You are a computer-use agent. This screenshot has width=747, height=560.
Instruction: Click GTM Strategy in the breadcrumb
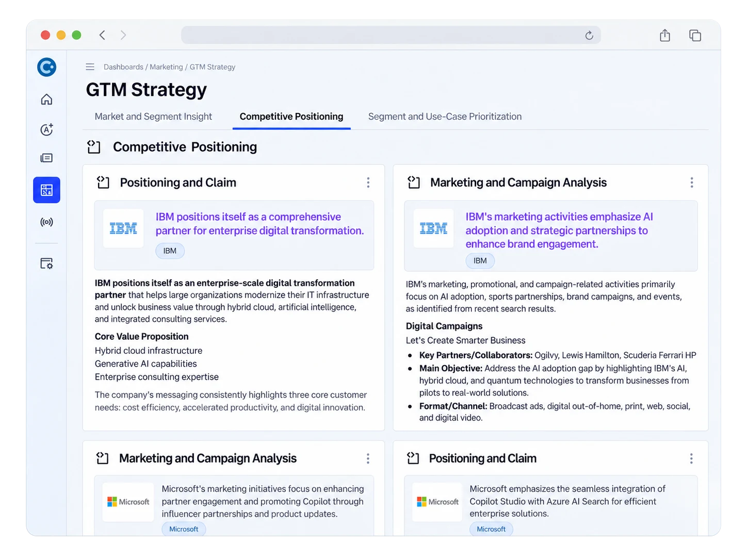pyautogui.click(x=213, y=67)
